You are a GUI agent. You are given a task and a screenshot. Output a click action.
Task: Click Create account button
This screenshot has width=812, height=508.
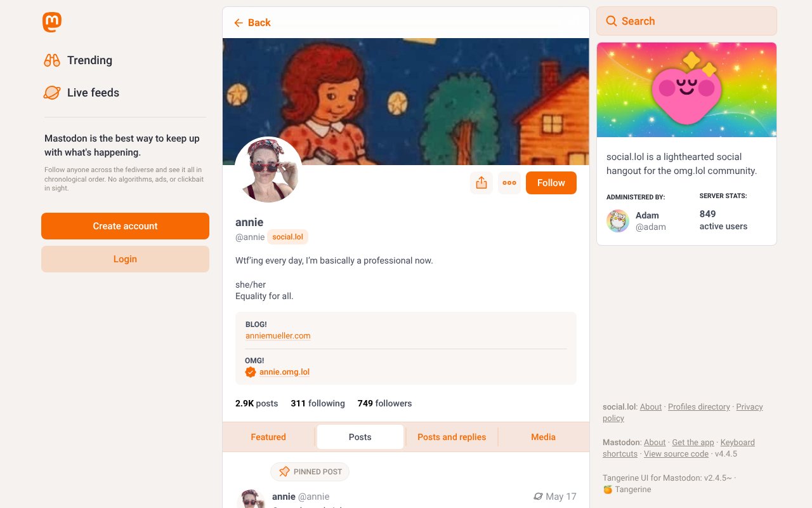(125, 226)
